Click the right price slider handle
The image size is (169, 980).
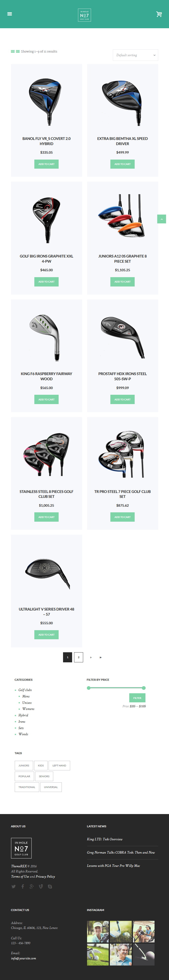pyautogui.click(x=143, y=688)
